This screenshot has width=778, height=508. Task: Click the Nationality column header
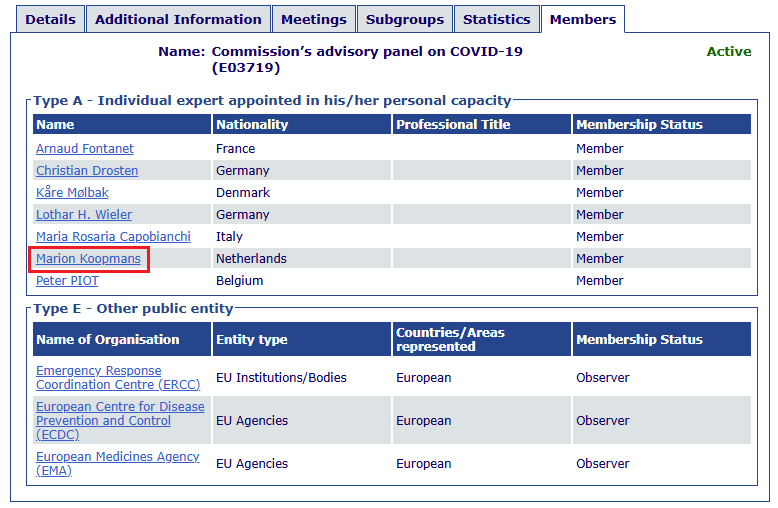[x=252, y=125]
